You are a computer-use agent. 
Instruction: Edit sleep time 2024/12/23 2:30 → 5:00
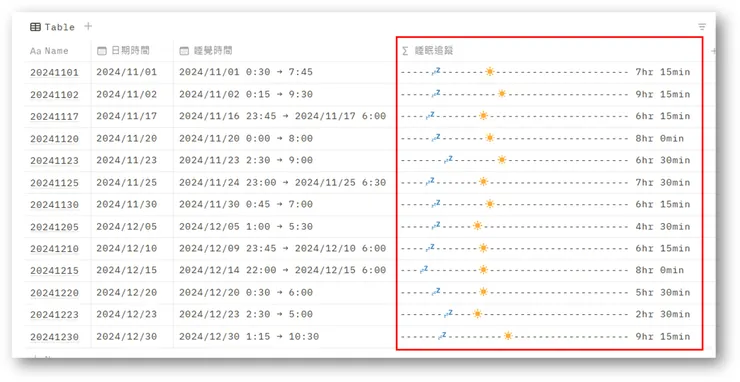[246, 314]
